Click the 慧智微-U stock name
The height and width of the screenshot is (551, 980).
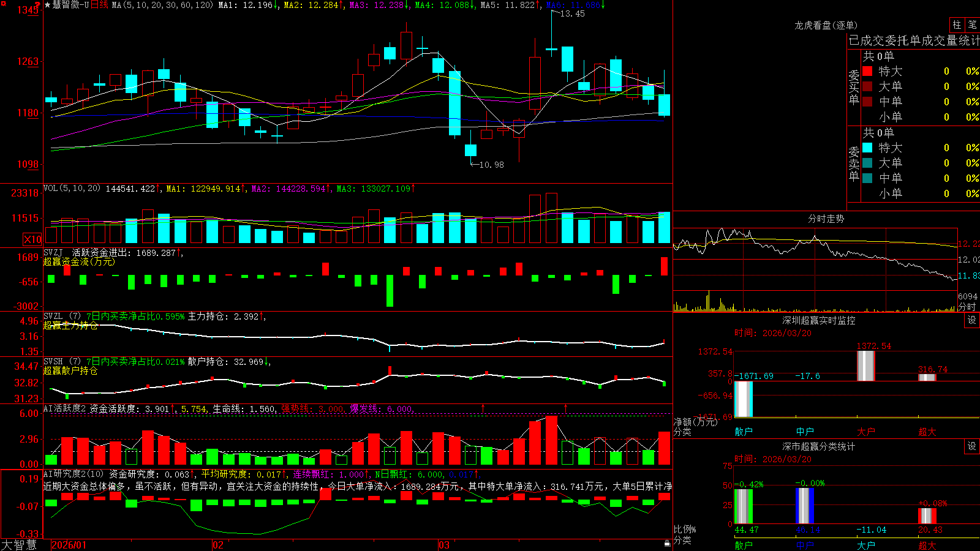(x=70, y=5)
